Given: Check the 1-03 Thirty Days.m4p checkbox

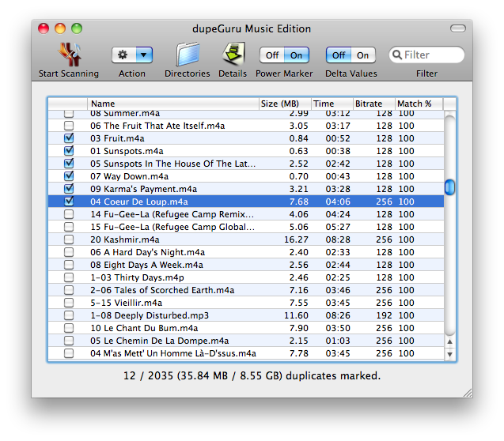Looking at the screenshot, I should click(69, 277).
